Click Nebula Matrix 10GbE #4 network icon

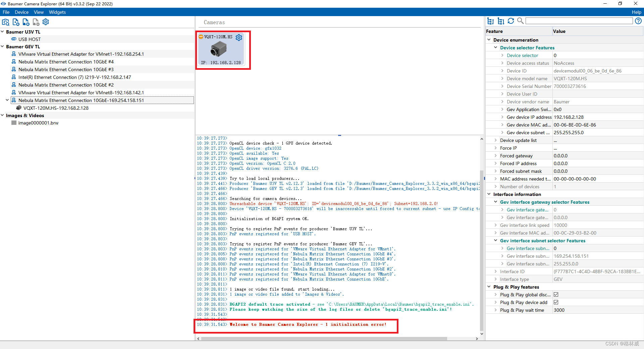[x=14, y=62]
